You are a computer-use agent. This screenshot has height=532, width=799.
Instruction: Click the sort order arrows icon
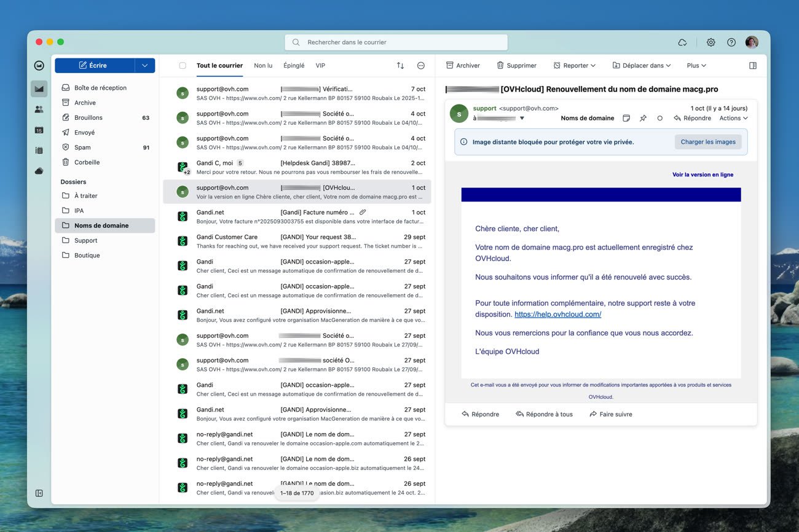coord(400,66)
